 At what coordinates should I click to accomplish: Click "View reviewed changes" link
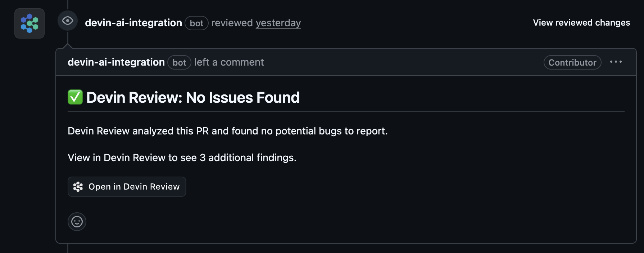click(x=581, y=23)
